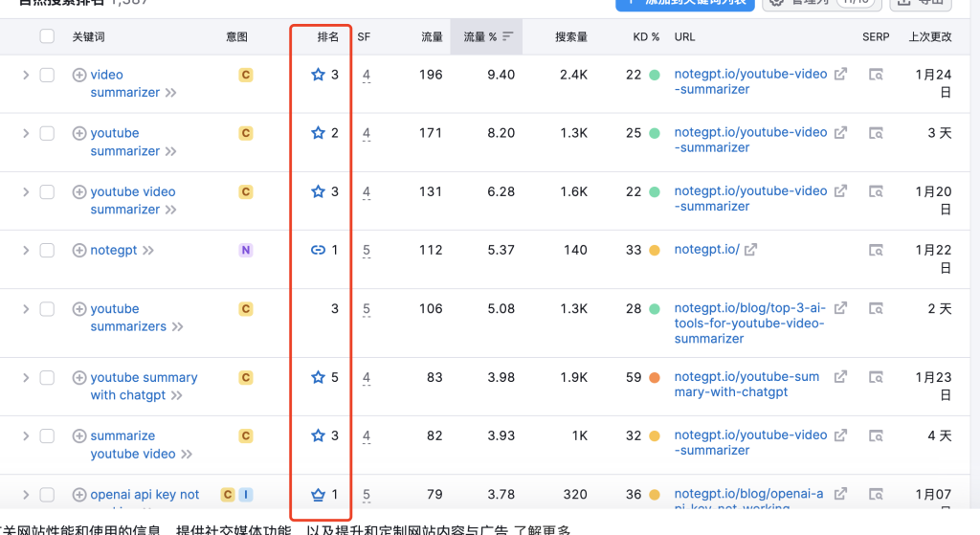Click plus icon for 'openai api key not' row

click(79, 495)
